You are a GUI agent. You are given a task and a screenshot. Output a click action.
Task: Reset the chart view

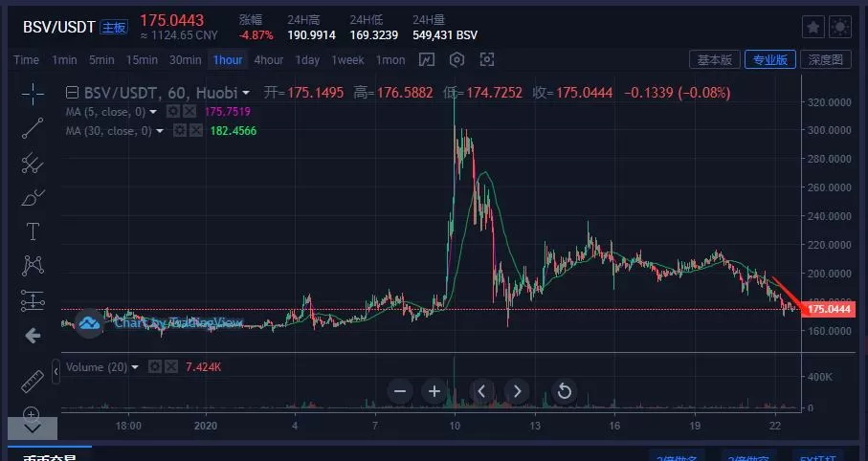564,392
